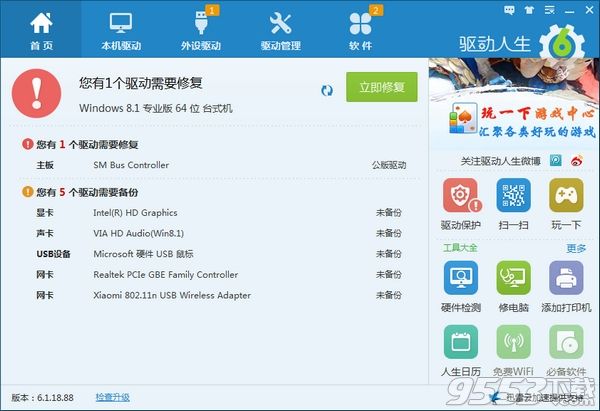Screen dimensions: 600x411
Task: Open the 首页 home tab
Action: click(x=41, y=29)
